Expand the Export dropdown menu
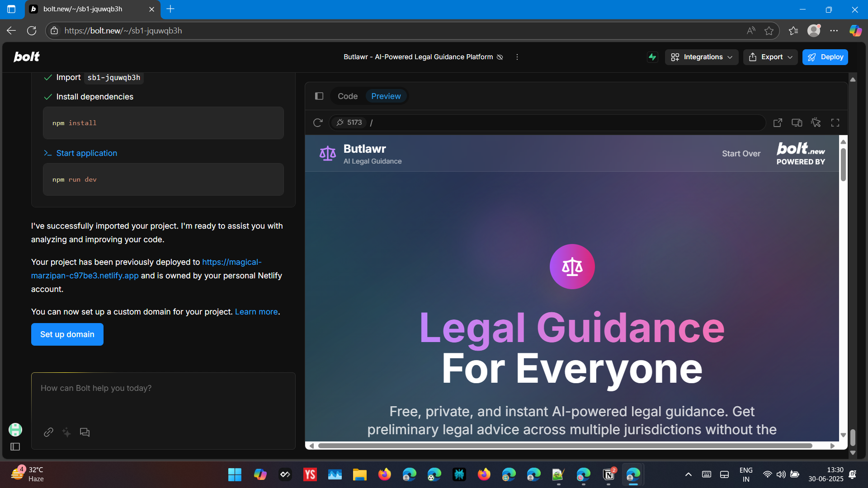Screen dimensions: 868x488 coord(770,57)
